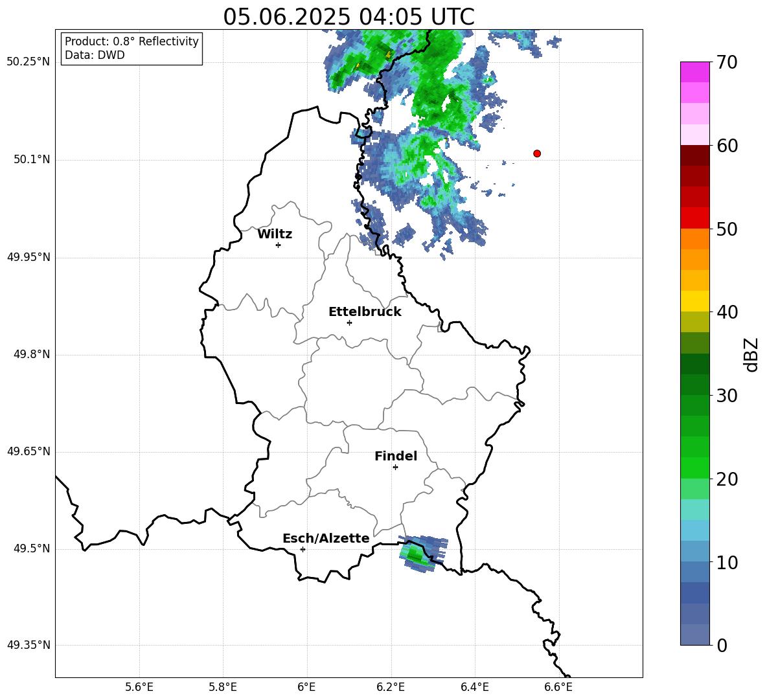Screen dimensions: 767x700
Task: Click the 6.4°E longitude label
Action: pyautogui.click(x=474, y=687)
